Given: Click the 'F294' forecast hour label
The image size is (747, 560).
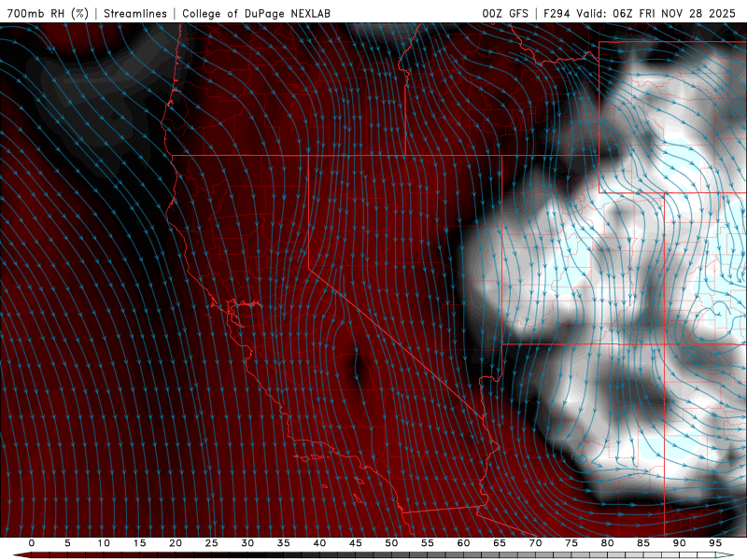Looking at the screenshot, I should click(x=557, y=13).
